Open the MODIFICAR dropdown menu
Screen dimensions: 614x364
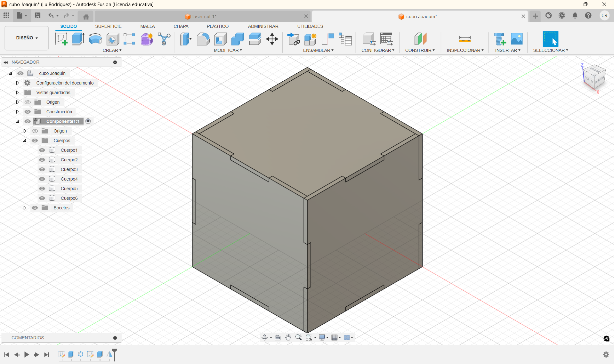pos(228,50)
